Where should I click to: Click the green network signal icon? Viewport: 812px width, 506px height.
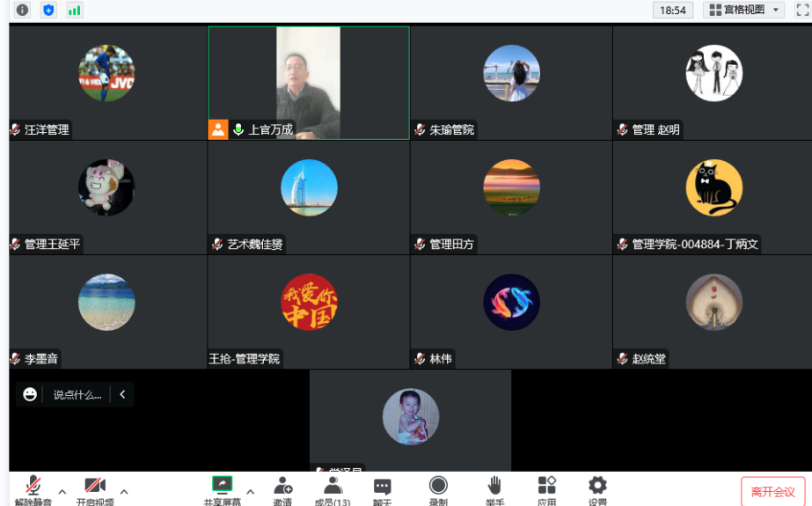[74, 10]
